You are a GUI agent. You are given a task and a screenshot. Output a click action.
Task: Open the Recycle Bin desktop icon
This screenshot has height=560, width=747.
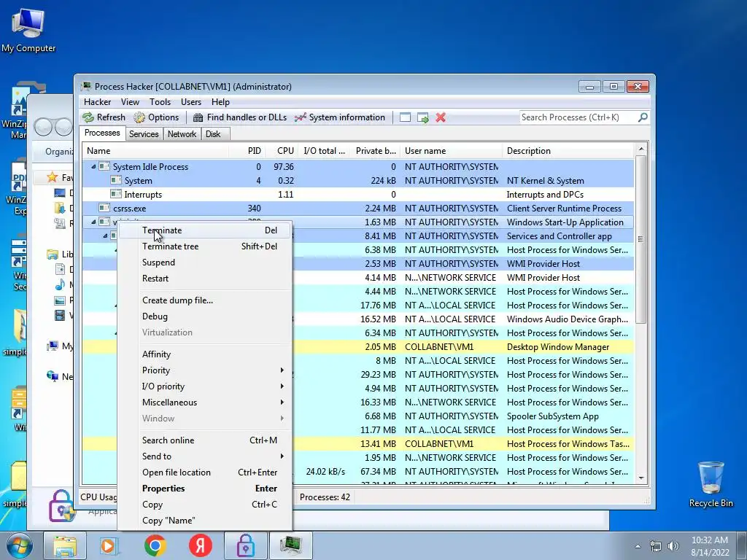711,484
